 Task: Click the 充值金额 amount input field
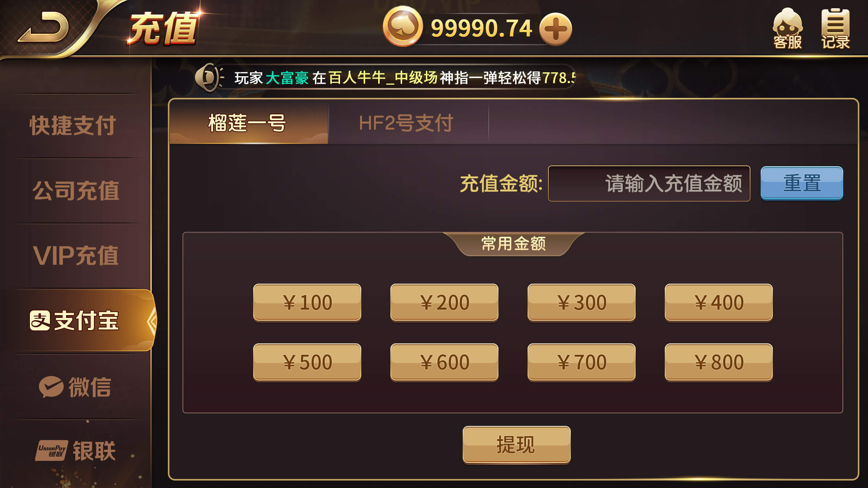[649, 183]
